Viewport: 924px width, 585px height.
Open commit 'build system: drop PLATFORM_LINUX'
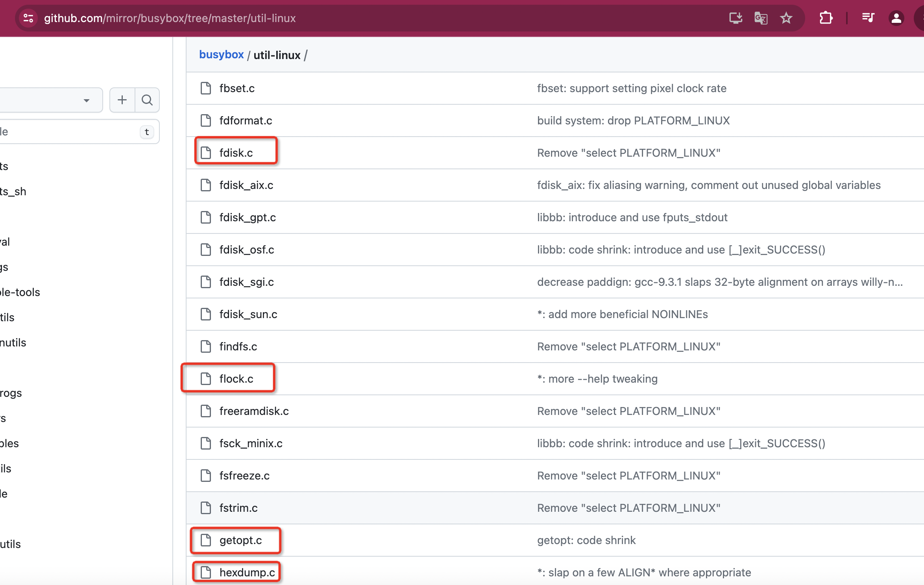(634, 120)
